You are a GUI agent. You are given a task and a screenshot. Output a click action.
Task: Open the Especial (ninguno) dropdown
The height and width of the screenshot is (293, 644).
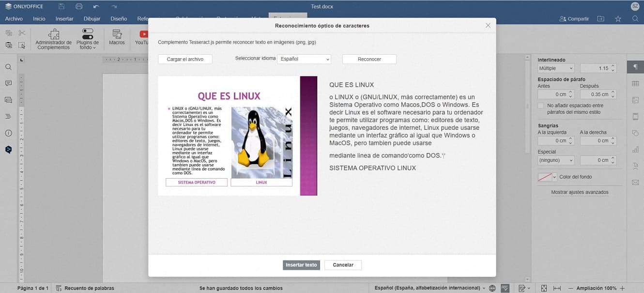[556, 160]
